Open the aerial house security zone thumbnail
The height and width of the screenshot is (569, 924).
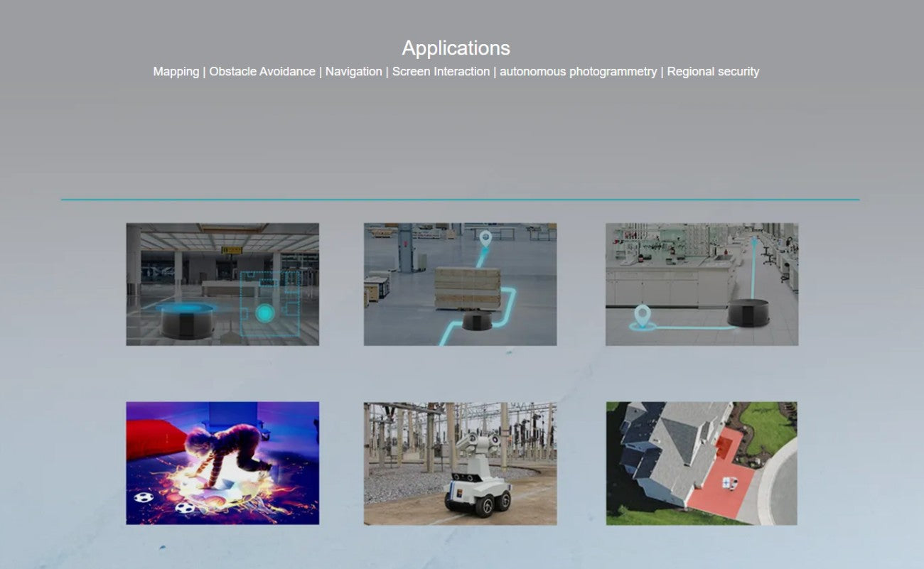pyautogui.click(x=702, y=463)
